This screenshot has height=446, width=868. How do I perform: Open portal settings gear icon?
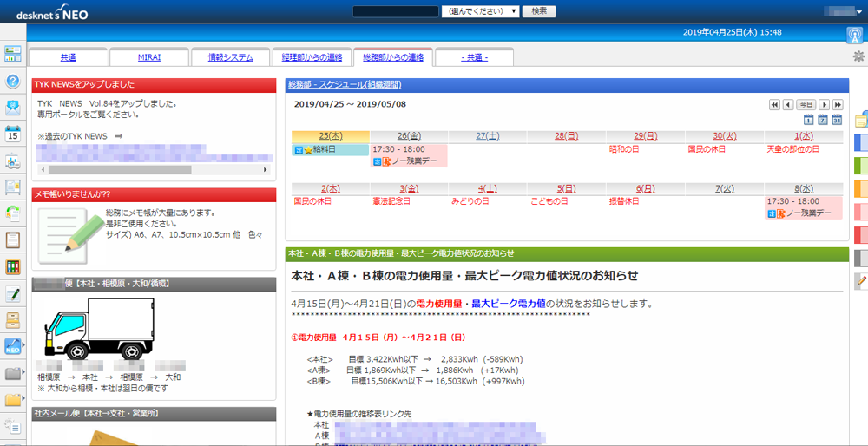coord(858,56)
